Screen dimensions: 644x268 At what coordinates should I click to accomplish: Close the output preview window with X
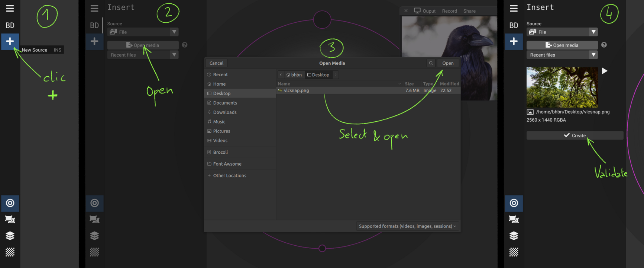(406, 11)
